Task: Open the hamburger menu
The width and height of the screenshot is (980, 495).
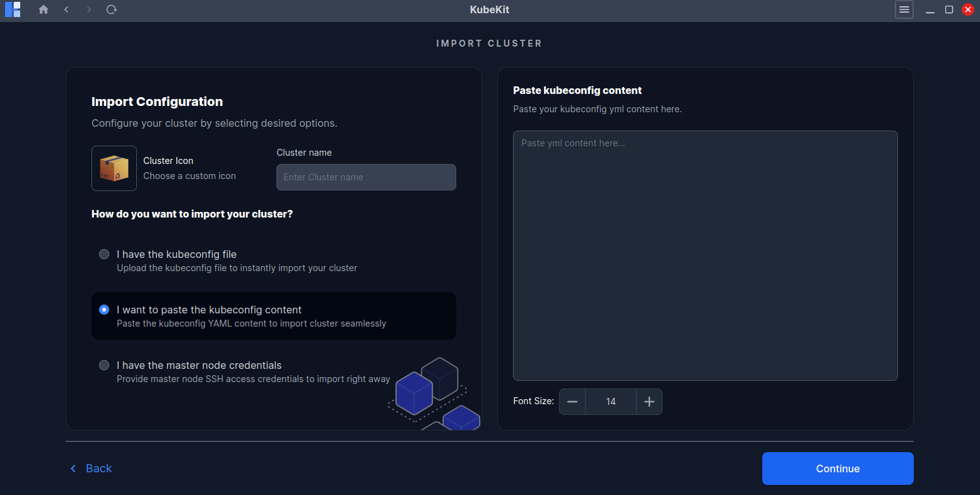Action: (904, 9)
